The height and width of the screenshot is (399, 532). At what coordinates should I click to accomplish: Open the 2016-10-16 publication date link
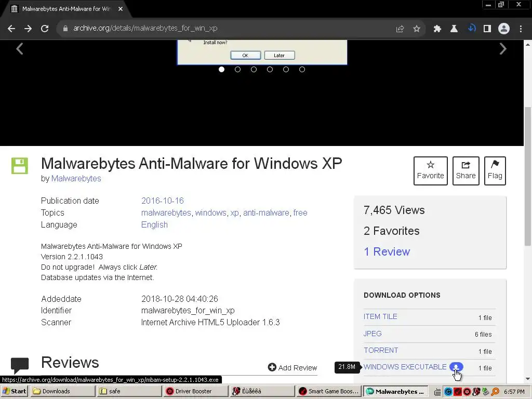tap(163, 201)
